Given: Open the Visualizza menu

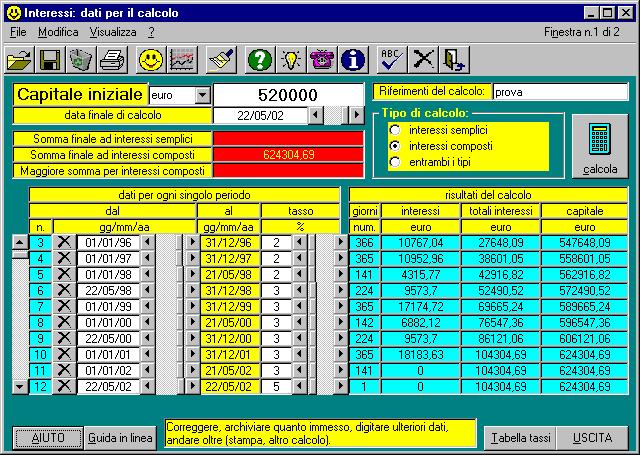Looking at the screenshot, I should [113, 32].
